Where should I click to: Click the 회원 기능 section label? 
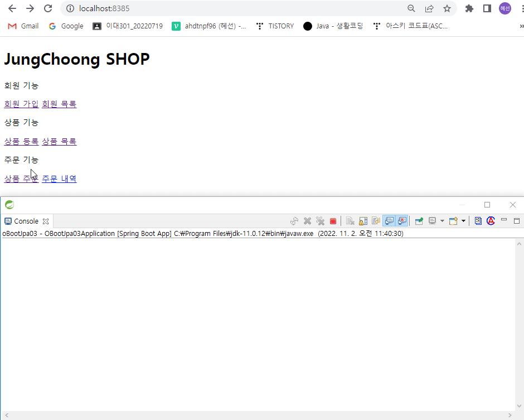pos(21,85)
